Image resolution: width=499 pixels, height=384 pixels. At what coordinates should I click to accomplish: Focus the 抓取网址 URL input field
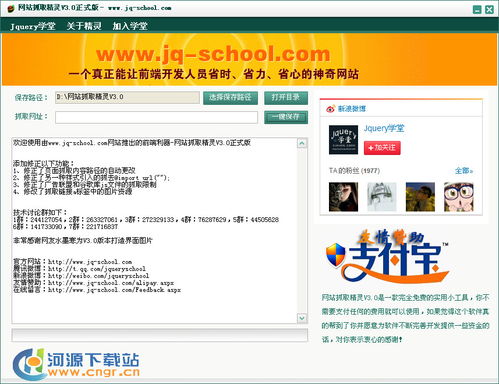tap(156, 117)
